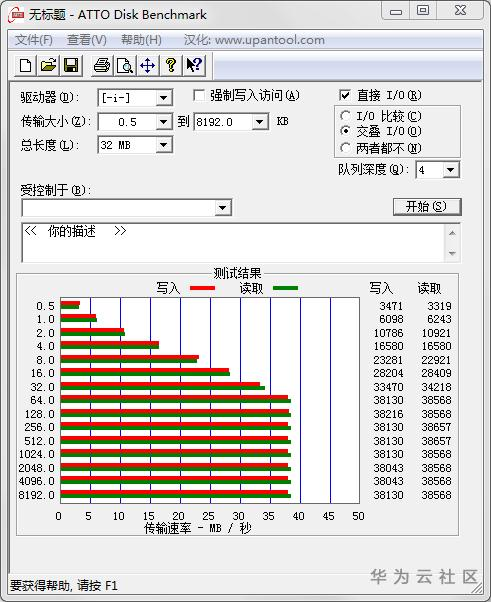Maximize the ATTO Disk Benchmark window

click(x=423, y=10)
